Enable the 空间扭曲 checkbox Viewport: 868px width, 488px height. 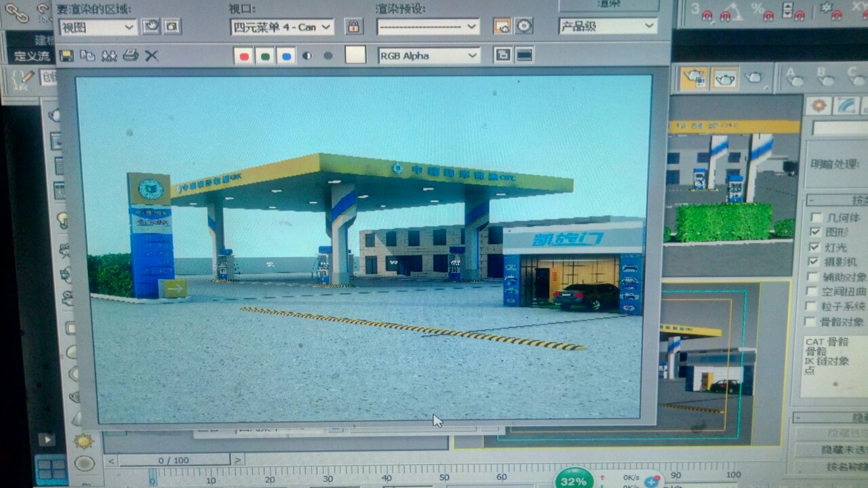click(810, 291)
